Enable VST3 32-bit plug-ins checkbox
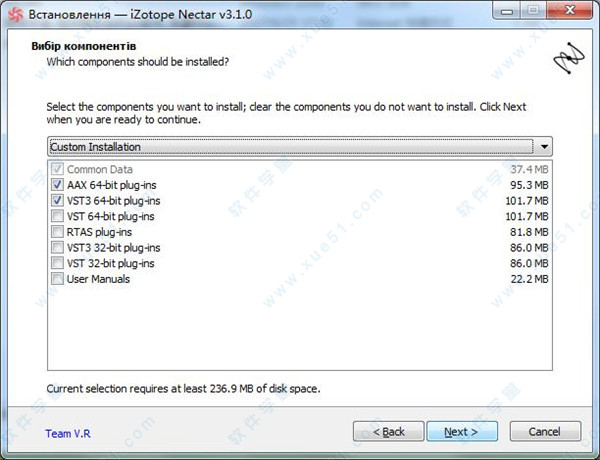Viewport: 600px width, 460px height. 57,248
